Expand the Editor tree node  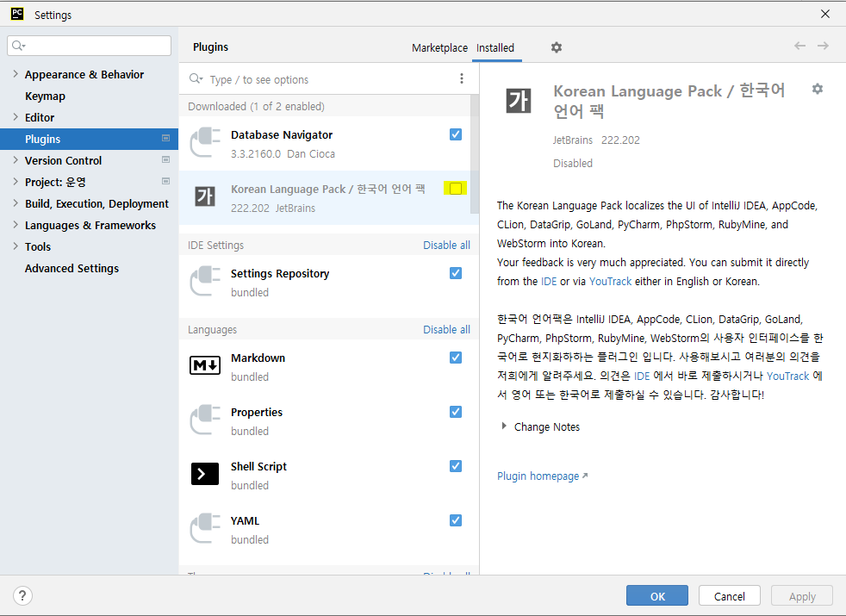16,117
